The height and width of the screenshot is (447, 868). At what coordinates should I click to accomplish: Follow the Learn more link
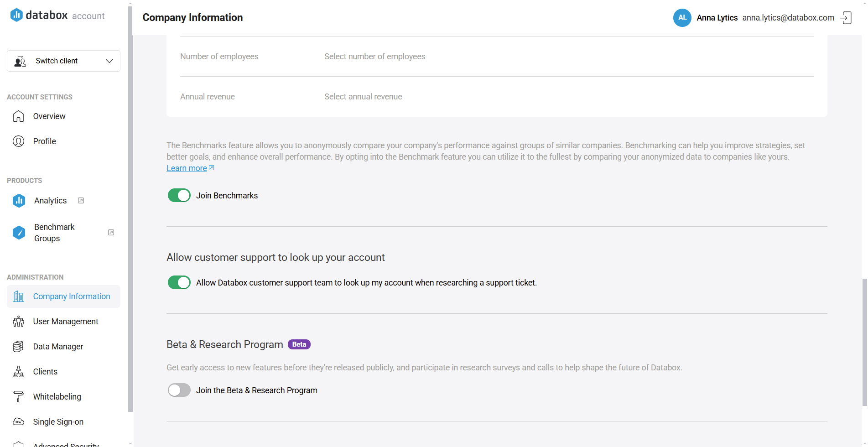coord(187,168)
